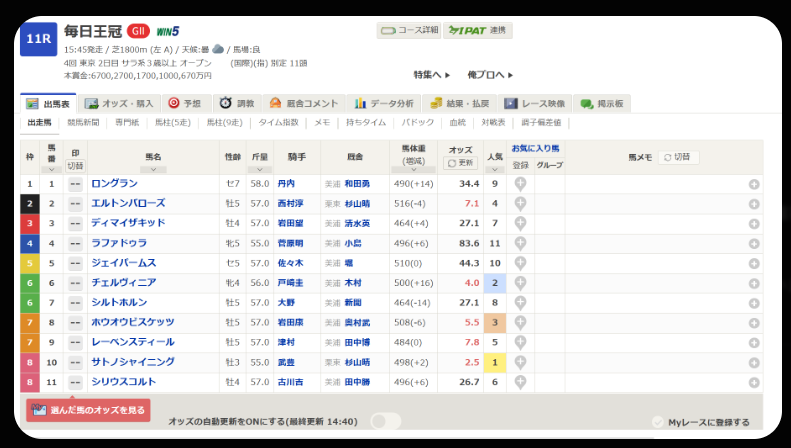Viewport: 791px width, 448px height.
Task: Add memo with plus icon for シリウスコルト
Action: [753, 382]
